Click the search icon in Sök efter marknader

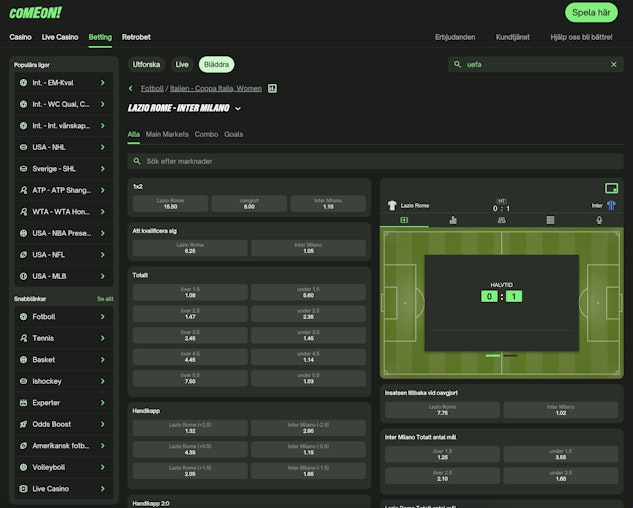point(137,161)
